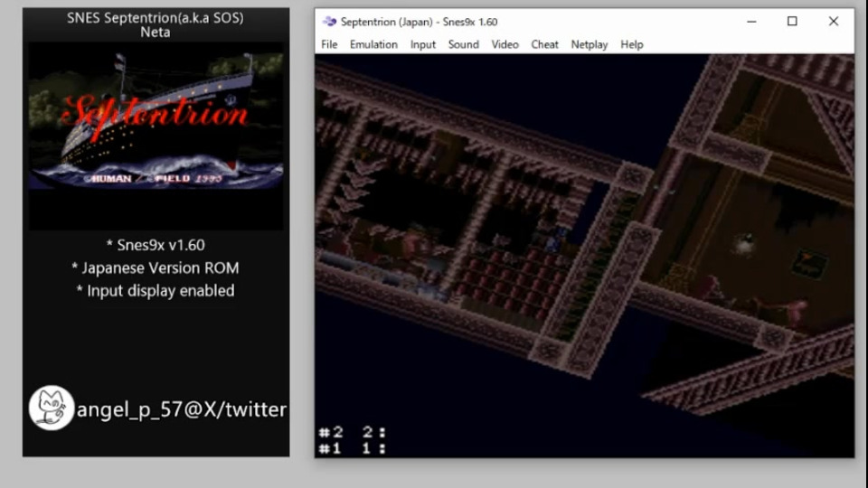Open the Sound menu

(463, 44)
